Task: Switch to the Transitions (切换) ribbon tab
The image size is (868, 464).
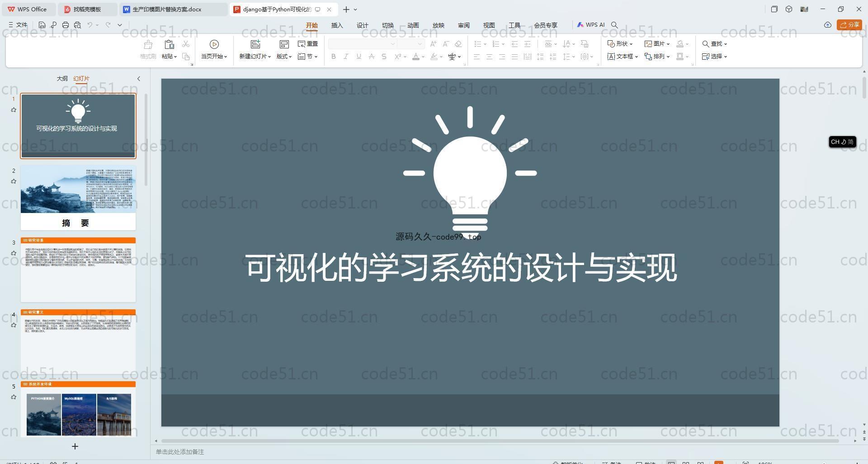Action: tap(388, 25)
